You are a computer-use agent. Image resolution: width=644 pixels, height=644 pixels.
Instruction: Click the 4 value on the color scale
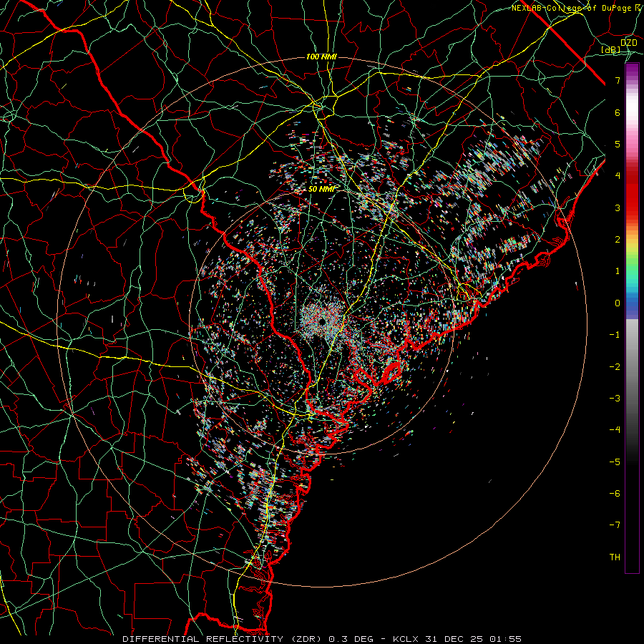click(x=618, y=176)
